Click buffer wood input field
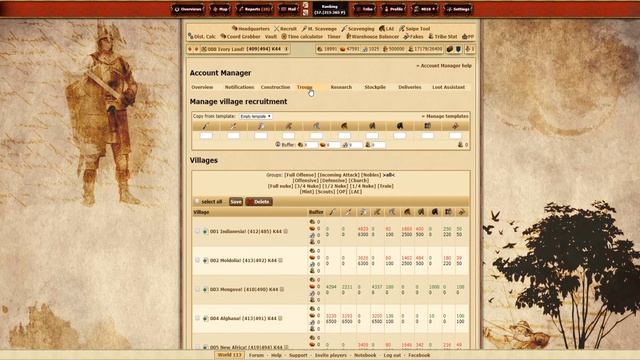Screen dimensions: 640x360 [x=311, y=145]
